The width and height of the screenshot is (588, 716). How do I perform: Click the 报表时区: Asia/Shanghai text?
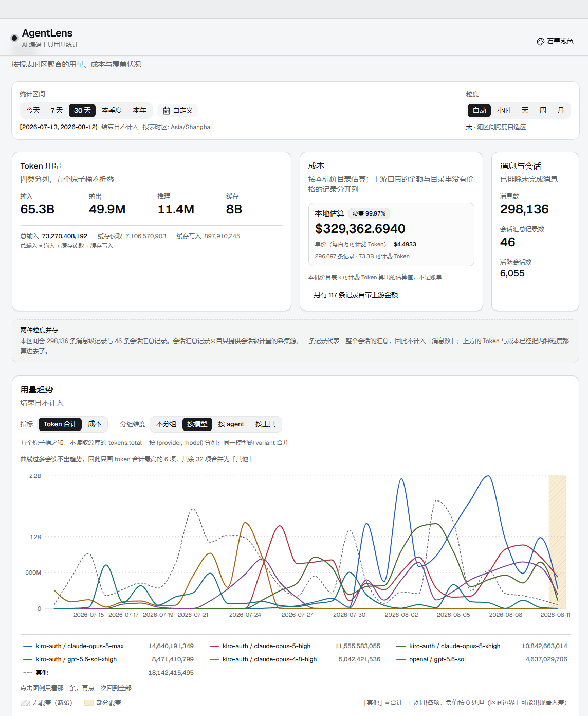[177, 127]
